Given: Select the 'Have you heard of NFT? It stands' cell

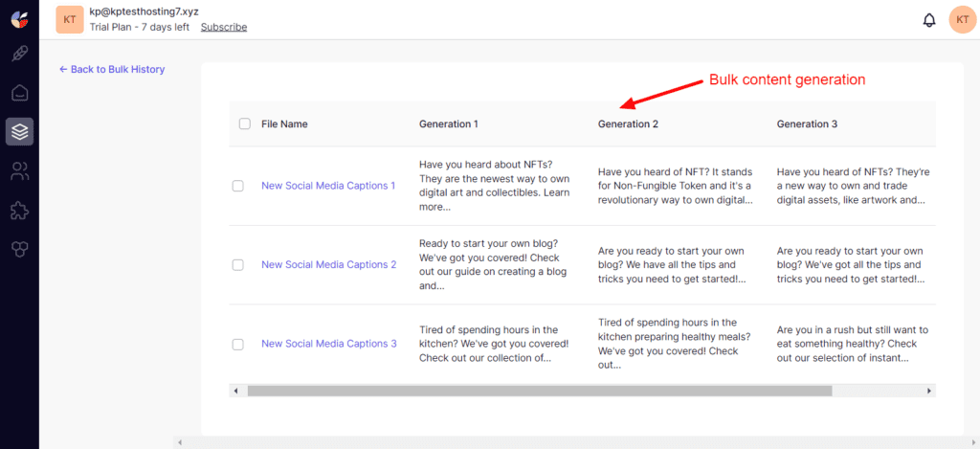Looking at the screenshot, I should pos(675,186).
